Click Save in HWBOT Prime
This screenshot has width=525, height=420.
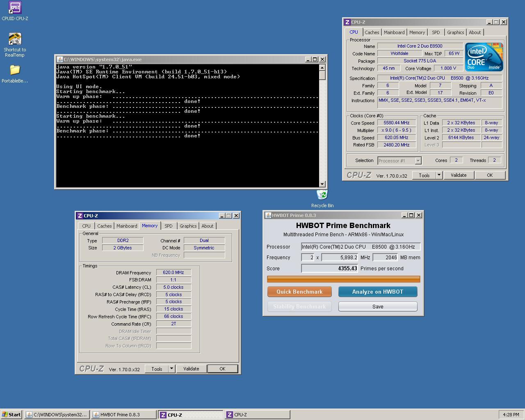378,306
